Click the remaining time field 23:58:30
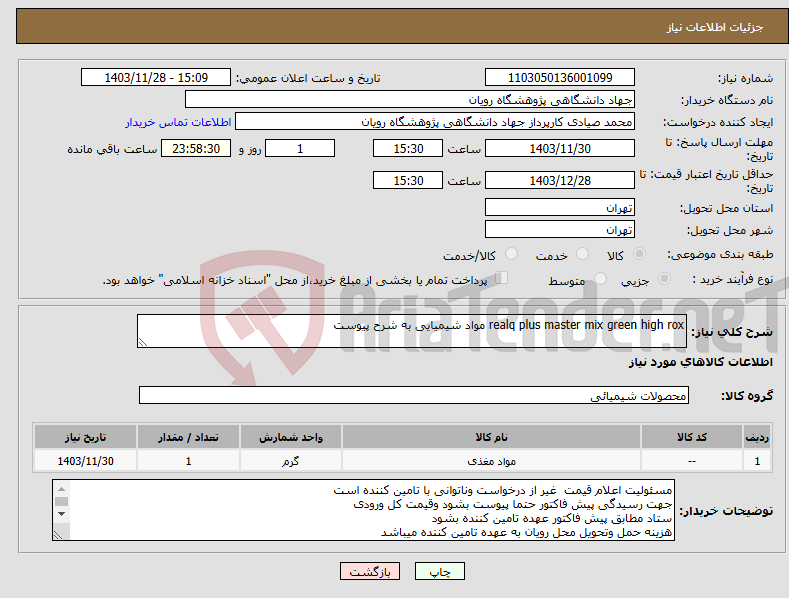Screen dimensions: 789x598 point(196,148)
